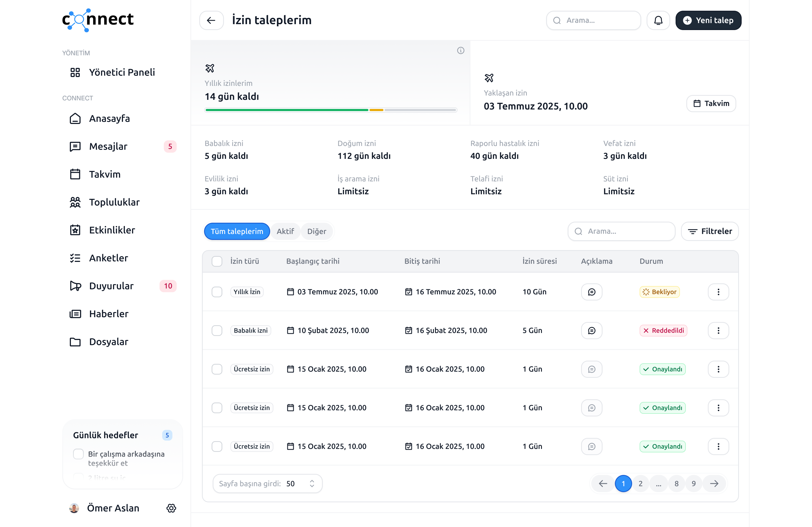
Task: Click the back arrow button
Action: (211, 20)
